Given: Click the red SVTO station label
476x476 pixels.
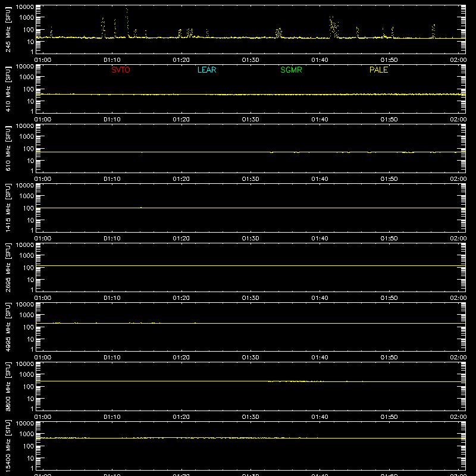Looking at the screenshot, I should pos(121,70).
